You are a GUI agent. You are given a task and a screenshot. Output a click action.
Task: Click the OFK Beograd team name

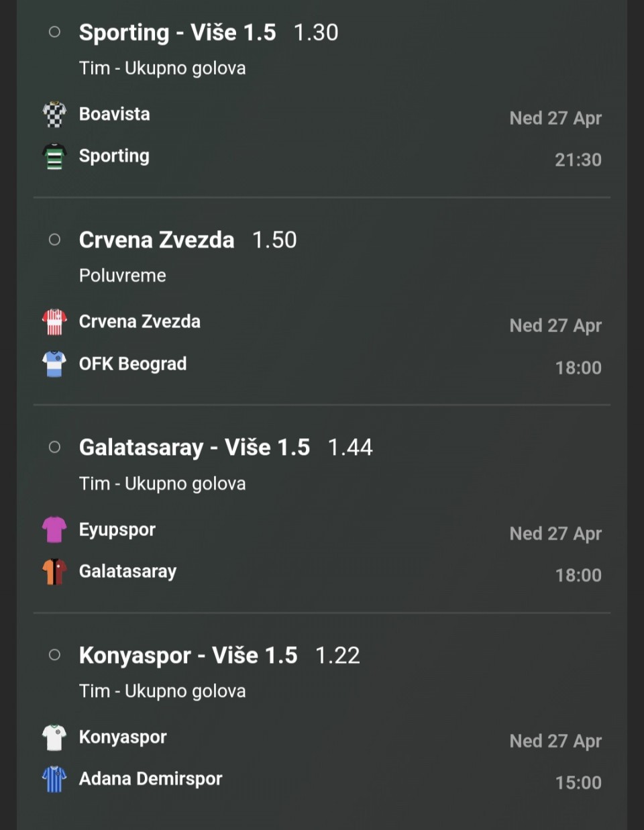(x=133, y=364)
